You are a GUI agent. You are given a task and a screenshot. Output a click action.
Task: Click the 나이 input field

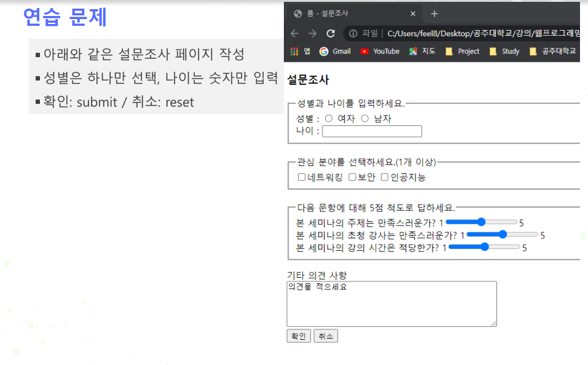pyautogui.click(x=372, y=131)
